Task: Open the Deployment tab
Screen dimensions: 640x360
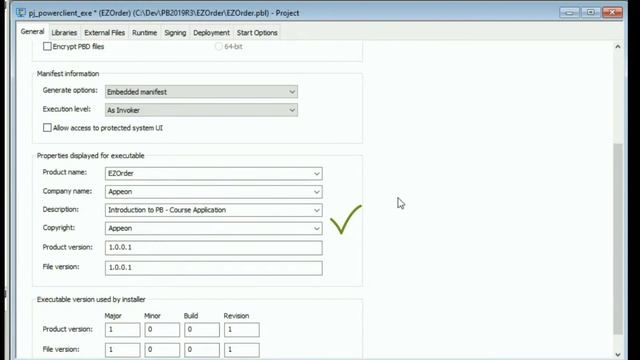Action: (x=211, y=33)
